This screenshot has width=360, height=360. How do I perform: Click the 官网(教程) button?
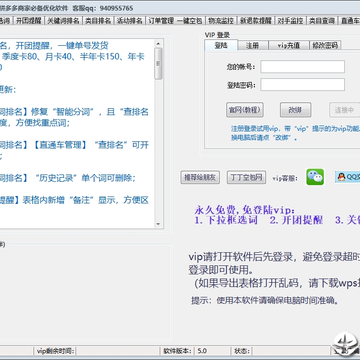[x=245, y=110]
